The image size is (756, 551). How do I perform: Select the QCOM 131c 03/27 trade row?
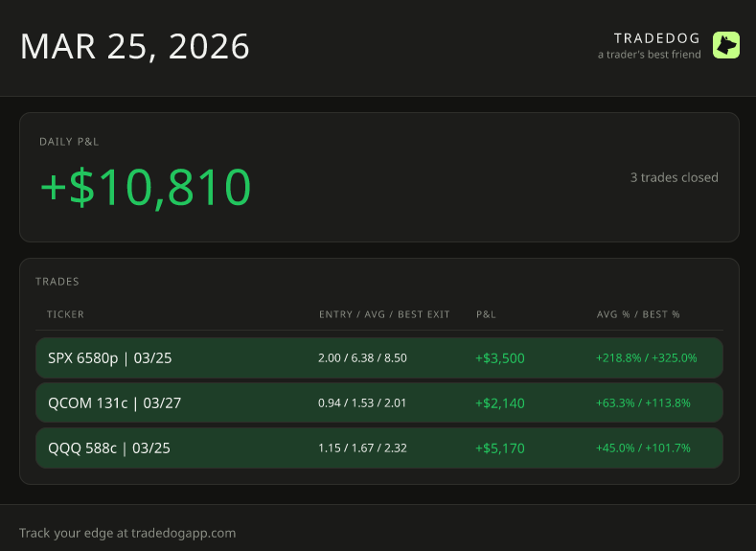coord(114,403)
